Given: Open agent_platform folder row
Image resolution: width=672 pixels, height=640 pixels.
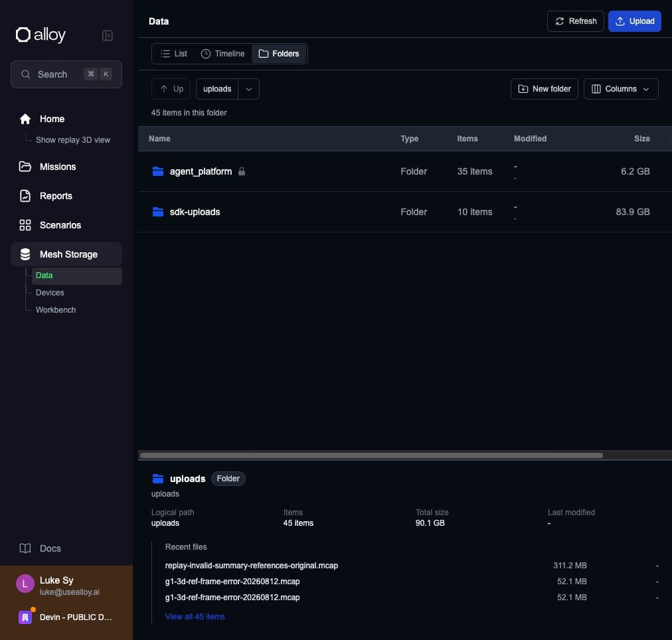Looking at the screenshot, I should (x=404, y=171).
